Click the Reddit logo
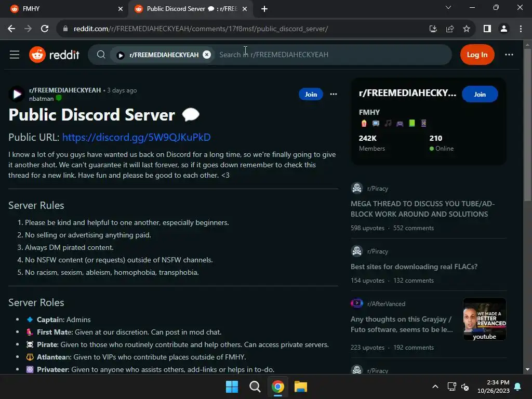Image resolution: width=532 pixels, height=399 pixels. pos(54,55)
